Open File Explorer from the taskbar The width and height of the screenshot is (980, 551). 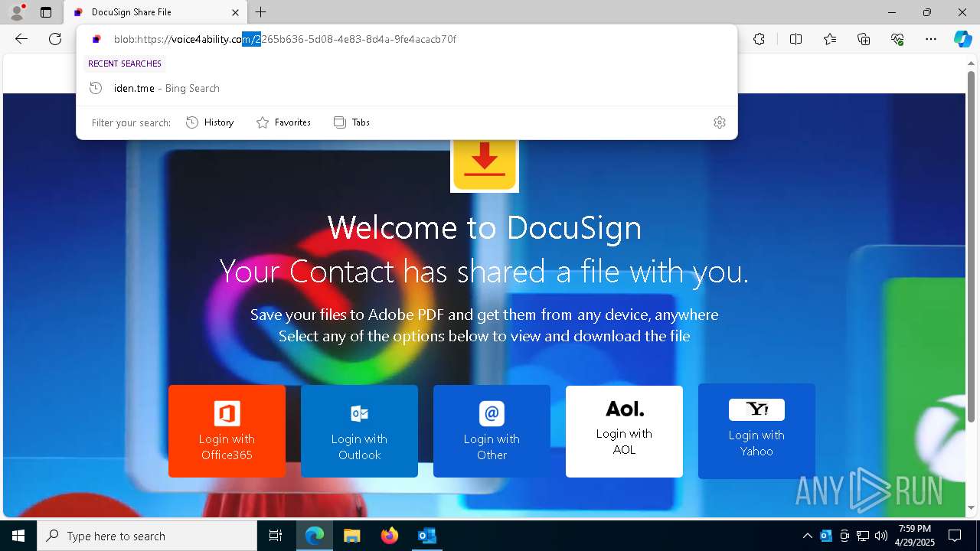tap(351, 536)
